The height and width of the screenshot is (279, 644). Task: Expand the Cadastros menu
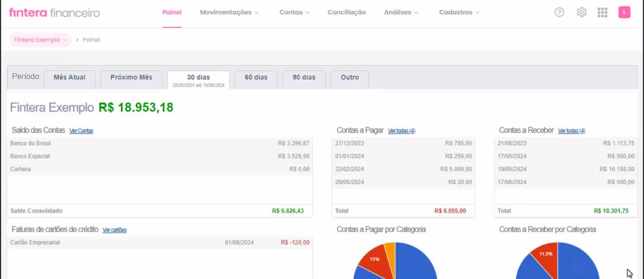(x=459, y=12)
